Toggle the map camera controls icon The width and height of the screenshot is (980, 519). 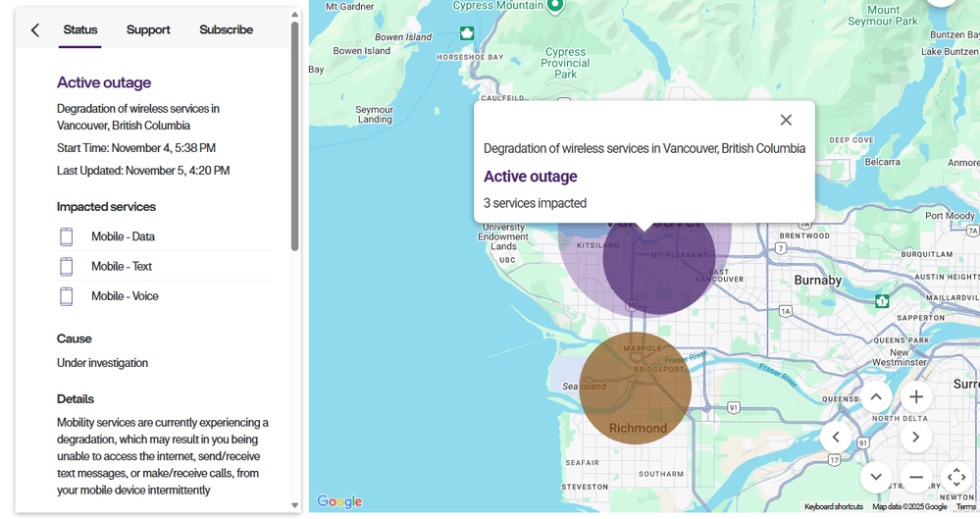[955, 477]
